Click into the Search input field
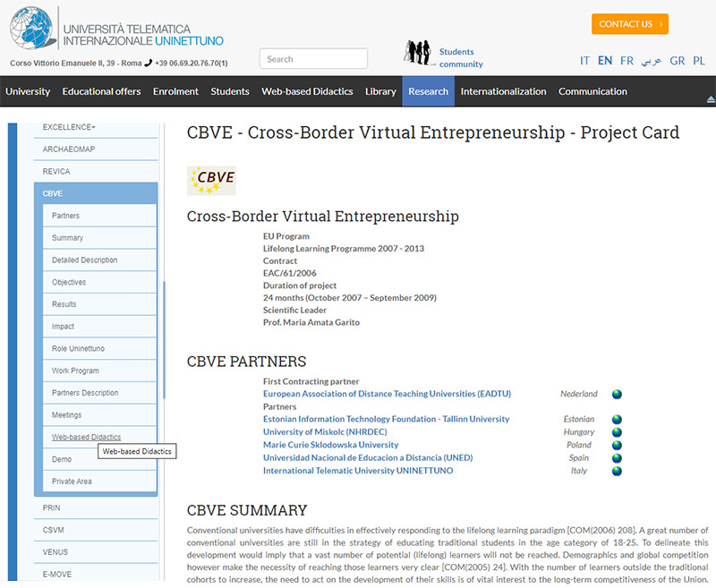 pyautogui.click(x=313, y=59)
